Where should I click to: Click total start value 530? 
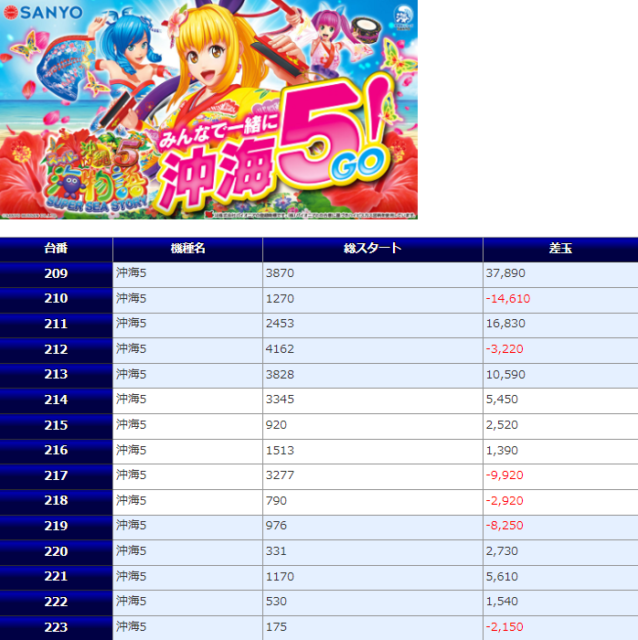tap(276, 601)
